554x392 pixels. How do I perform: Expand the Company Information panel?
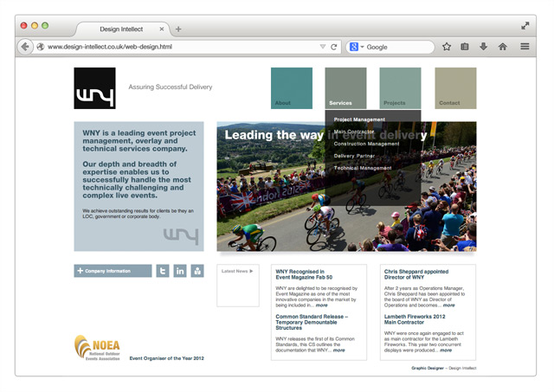coord(113,271)
